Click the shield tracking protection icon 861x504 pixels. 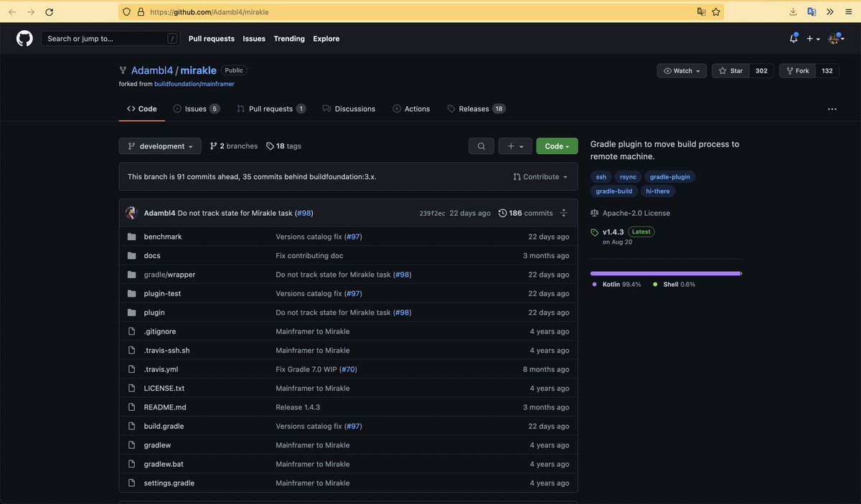127,12
